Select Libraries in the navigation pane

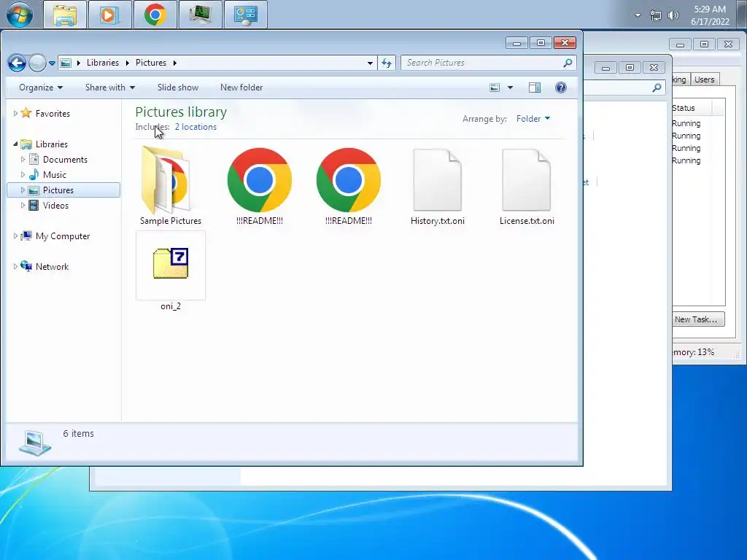coord(52,144)
